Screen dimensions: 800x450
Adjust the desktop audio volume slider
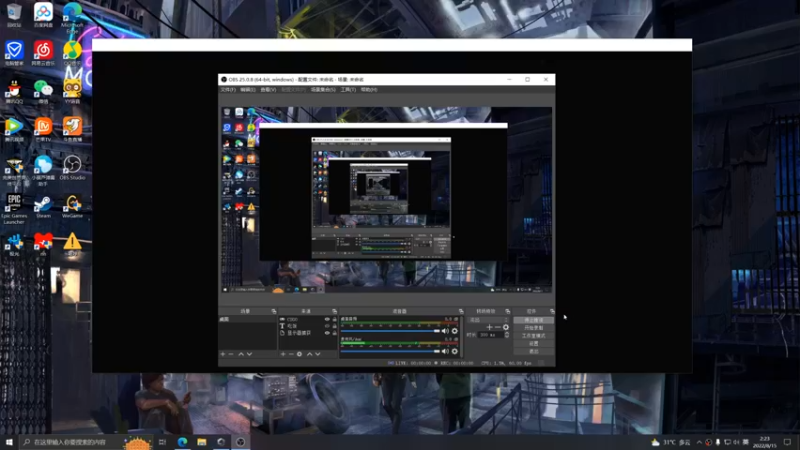pyautogui.click(x=390, y=331)
